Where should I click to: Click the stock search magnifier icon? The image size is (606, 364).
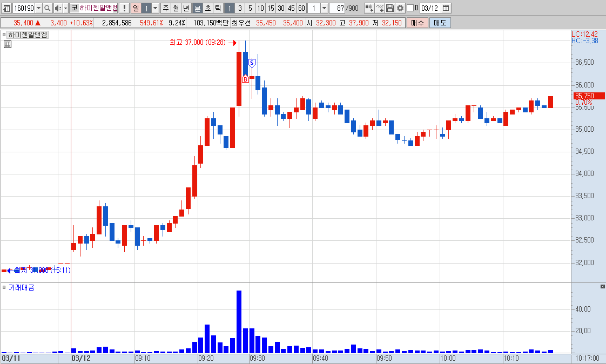47,8
